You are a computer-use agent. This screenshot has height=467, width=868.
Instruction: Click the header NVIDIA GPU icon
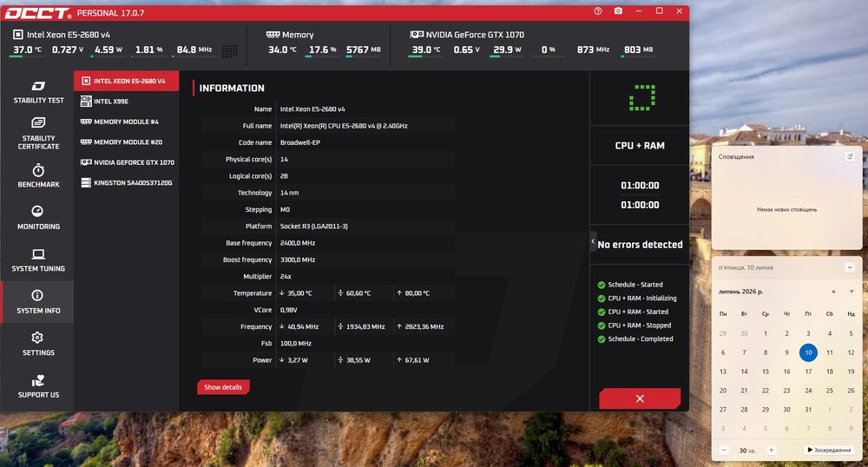tap(417, 35)
